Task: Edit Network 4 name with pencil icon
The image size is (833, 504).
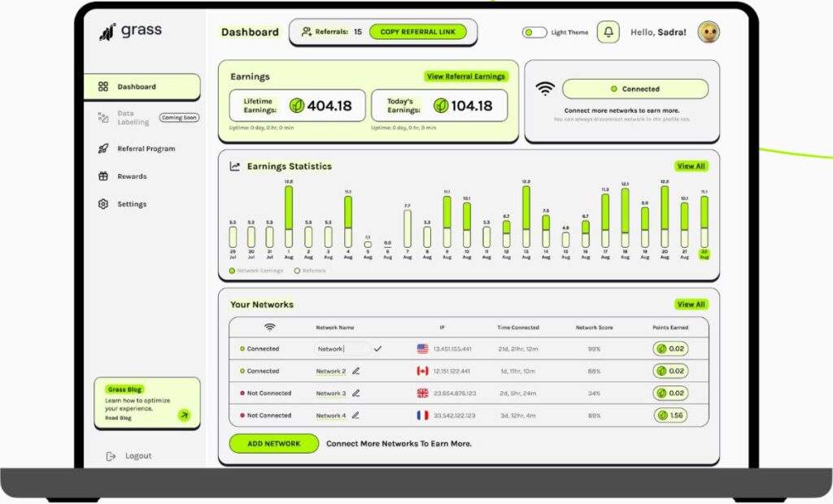Action: (355, 415)
